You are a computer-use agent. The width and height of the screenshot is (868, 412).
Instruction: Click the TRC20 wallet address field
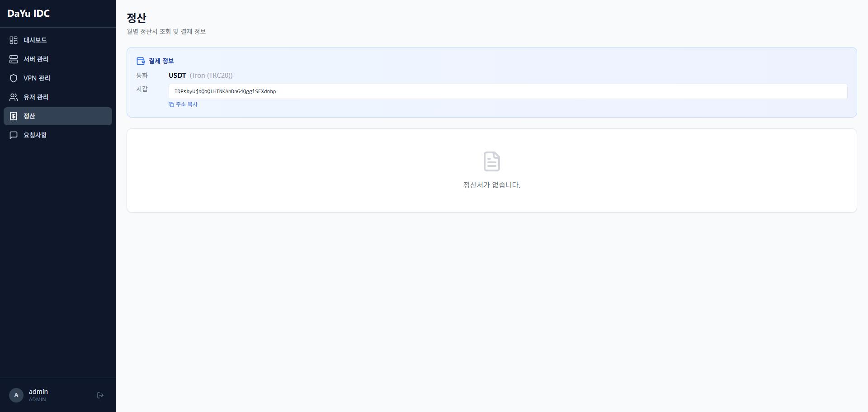point(508,91)
